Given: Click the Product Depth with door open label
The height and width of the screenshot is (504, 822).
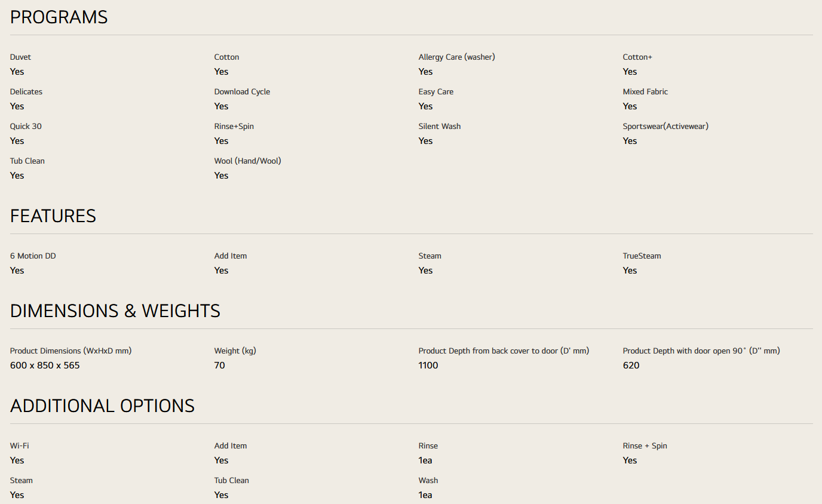Looking at the screenshot, I should click(701, 351).
